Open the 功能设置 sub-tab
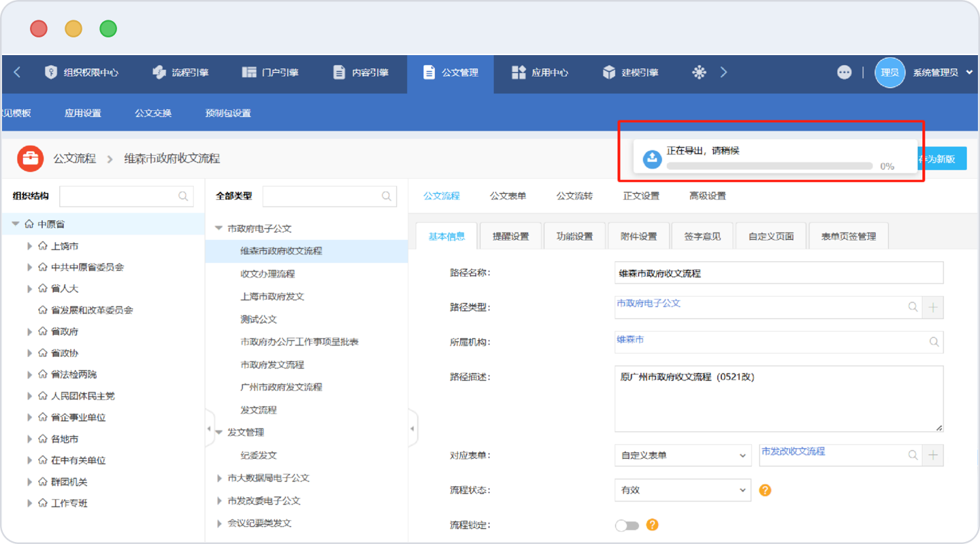This screenshot has height=544, width=980. tap(574, 236)
